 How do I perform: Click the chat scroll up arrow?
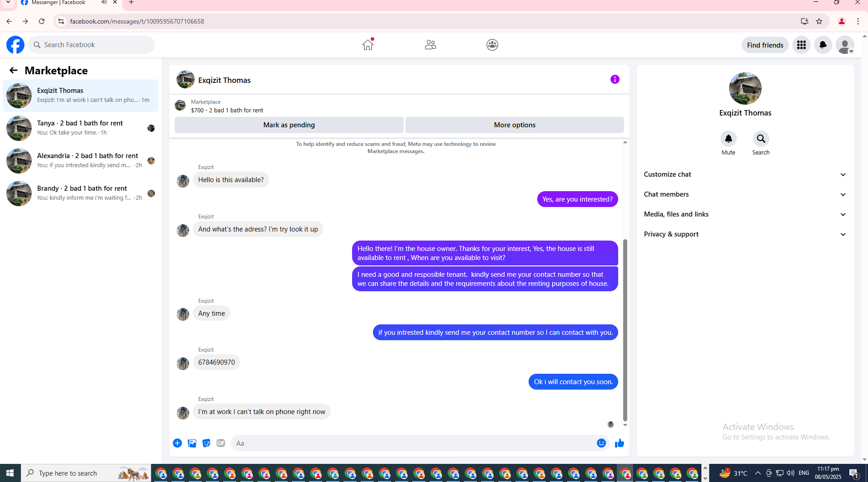pyautogui.click(x=625, y=142)
